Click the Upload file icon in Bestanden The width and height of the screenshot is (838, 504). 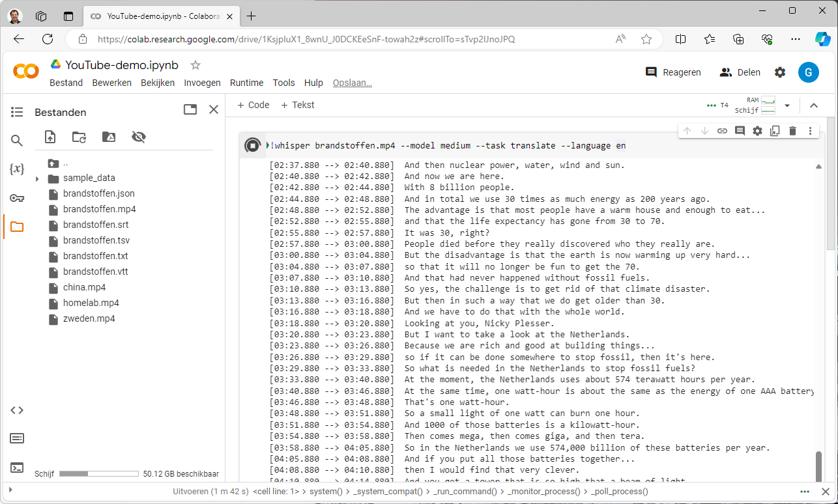pyautogui.click(x=50, y=137)
